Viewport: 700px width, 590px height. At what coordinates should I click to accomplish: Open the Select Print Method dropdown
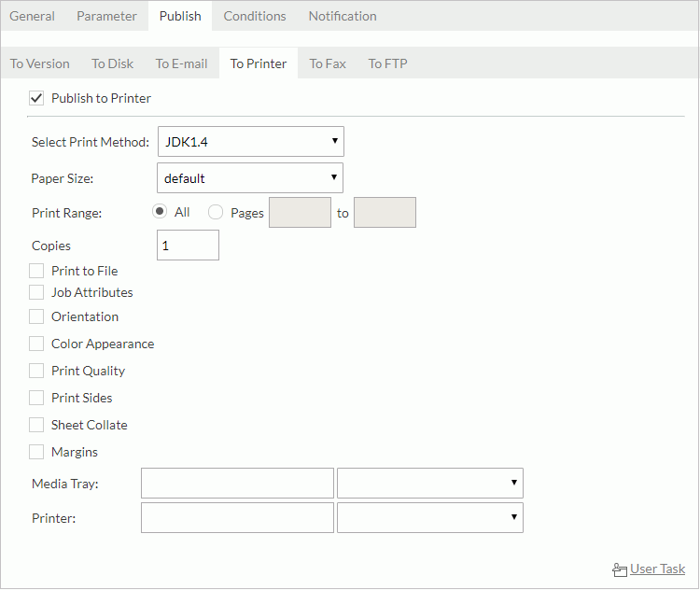click(x=251, y=142)
